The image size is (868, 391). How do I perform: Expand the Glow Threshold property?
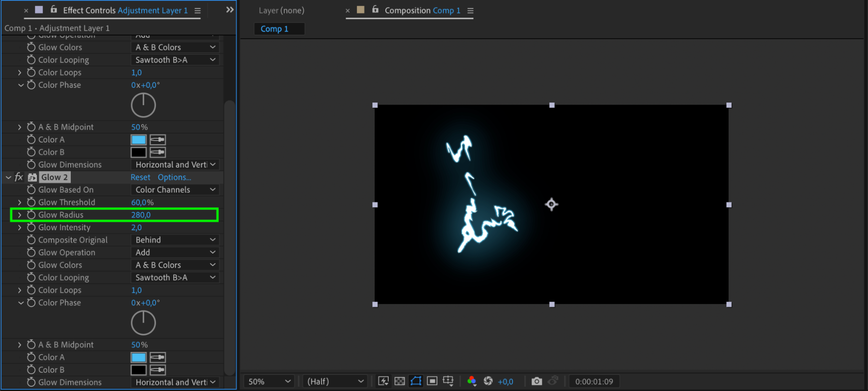[x=20, y=202]
